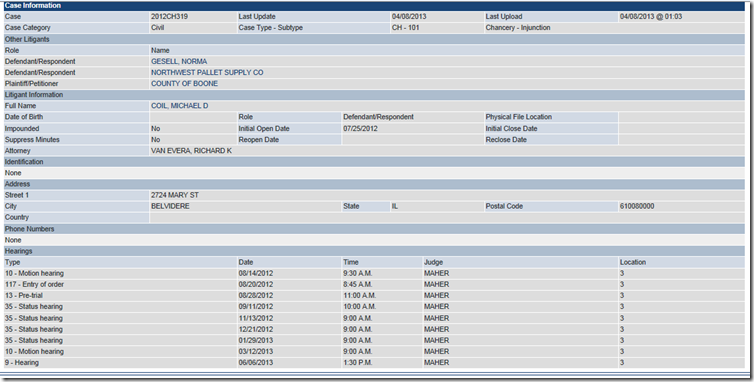Click the Reopen Date label
This screenshot has height=382, width=754.
pos(259,140)
